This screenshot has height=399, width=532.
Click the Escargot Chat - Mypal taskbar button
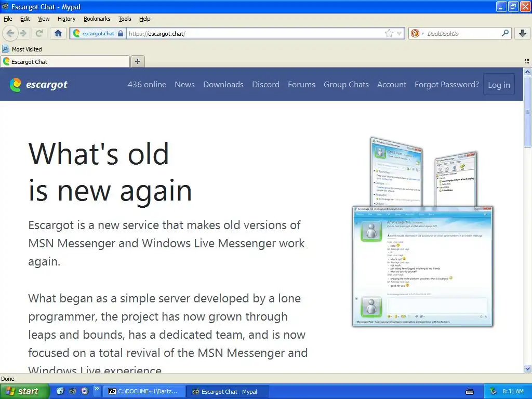(x=228, y=391)
